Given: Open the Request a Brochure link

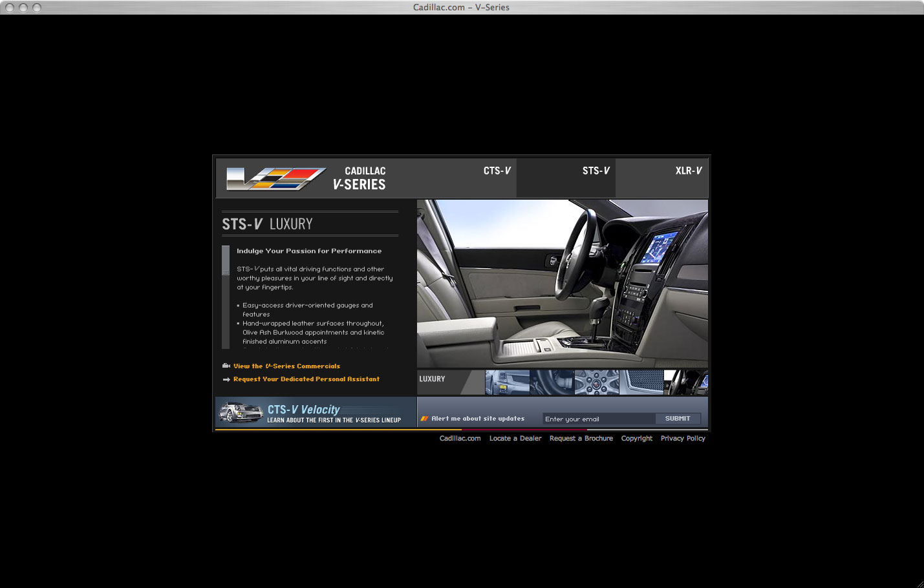Looking at the screenshot, I should point(581,438).
